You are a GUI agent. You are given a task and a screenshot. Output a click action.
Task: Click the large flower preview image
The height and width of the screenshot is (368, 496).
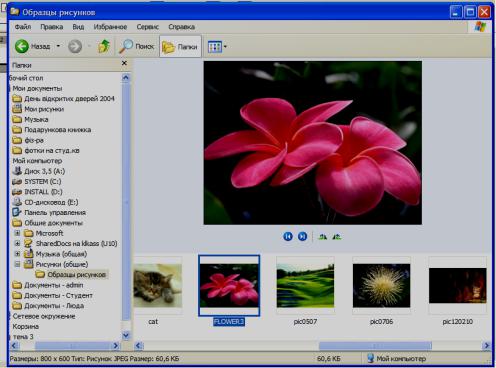(x=313, y=143)
